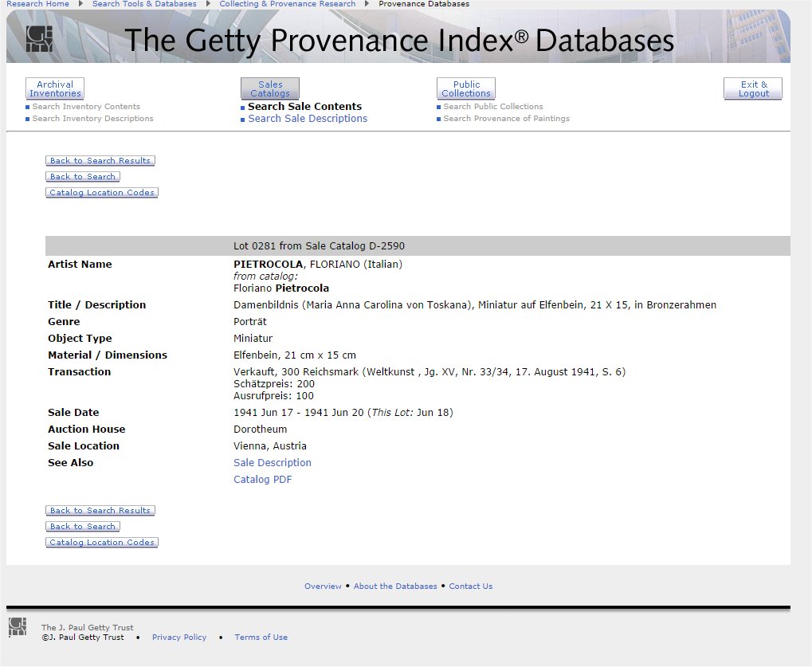Click 'The Getty Provenance Index Databases' banner title

[399, 40]
